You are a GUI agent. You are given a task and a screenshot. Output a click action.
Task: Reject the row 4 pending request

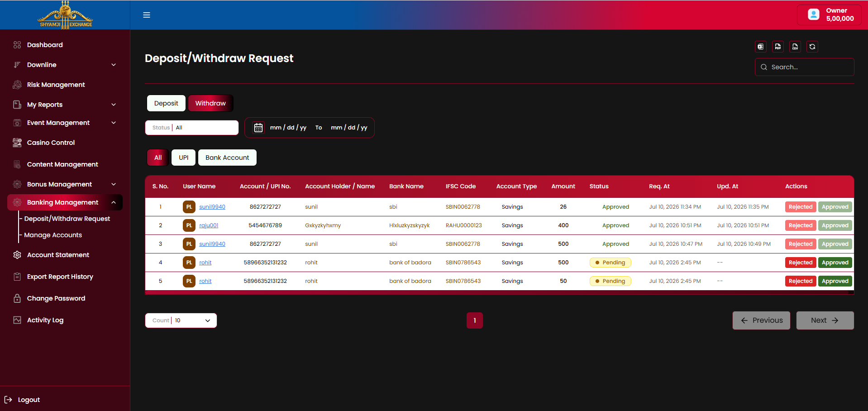[801, 263]
